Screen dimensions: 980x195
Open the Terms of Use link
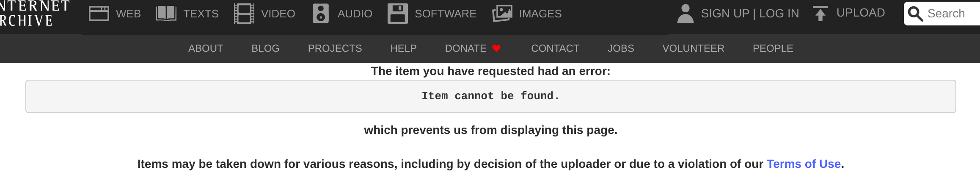pos(804,164)
